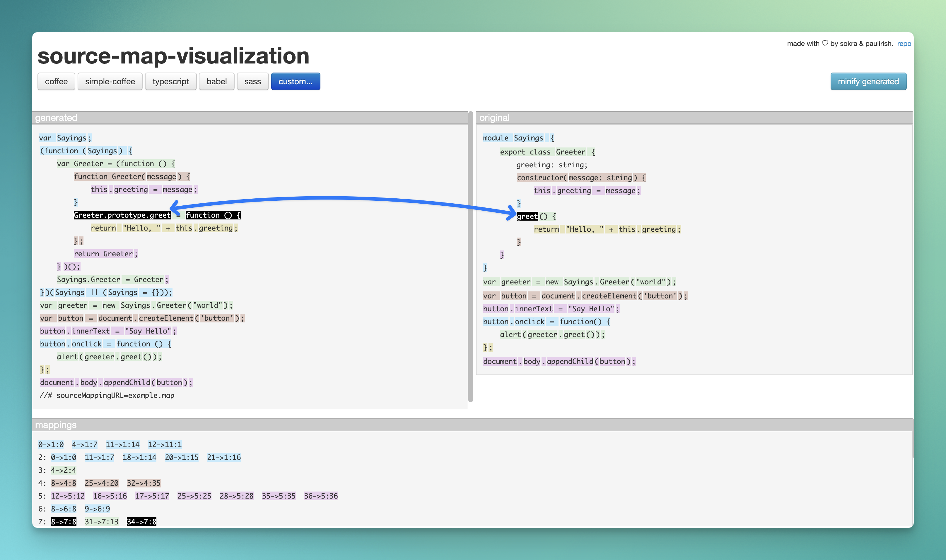Switch to simple-coffee example

point(110,82)
